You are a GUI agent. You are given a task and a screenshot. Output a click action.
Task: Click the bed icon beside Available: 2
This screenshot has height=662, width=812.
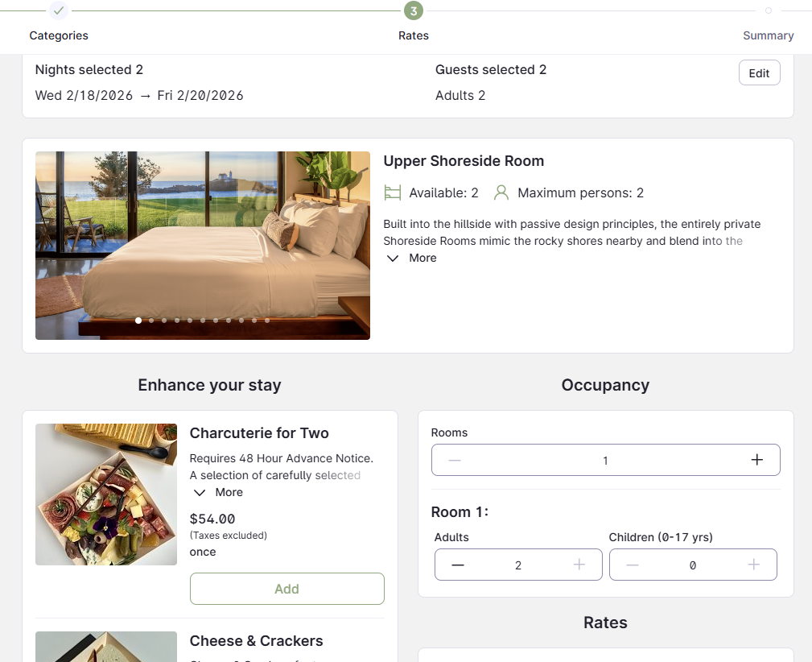pyautogui.click(x=392, y=192)
